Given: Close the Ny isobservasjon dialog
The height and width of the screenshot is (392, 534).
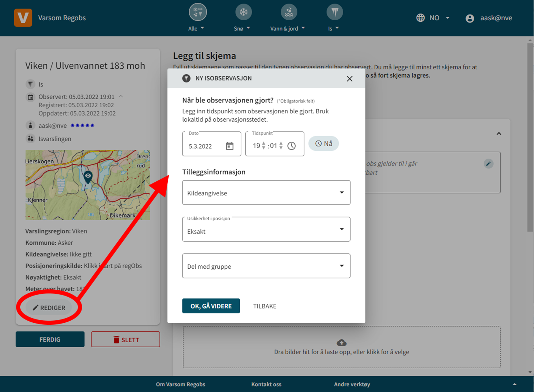Looking at the screenshot, I should coord(349,79).
